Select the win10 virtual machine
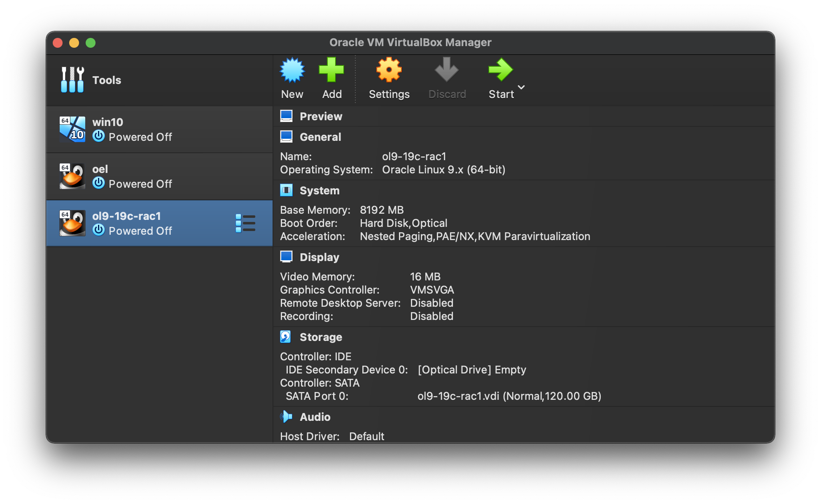Screen dimensions: 821x504 [159, 129]
